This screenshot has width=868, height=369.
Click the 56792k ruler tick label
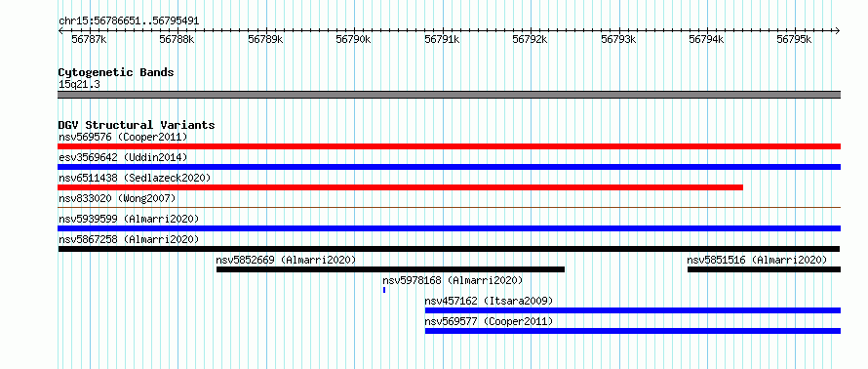[530, 39]
